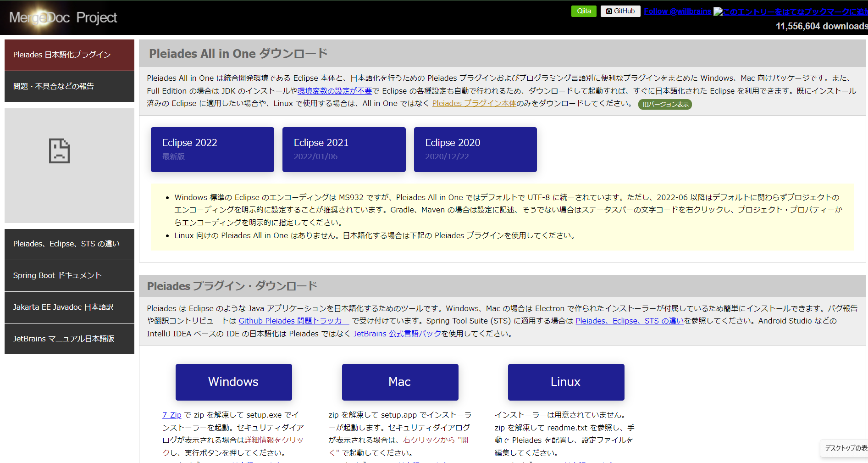Click the broken image placeholder icon
This screenshot has height=463, width=868.
coord(59,151)
